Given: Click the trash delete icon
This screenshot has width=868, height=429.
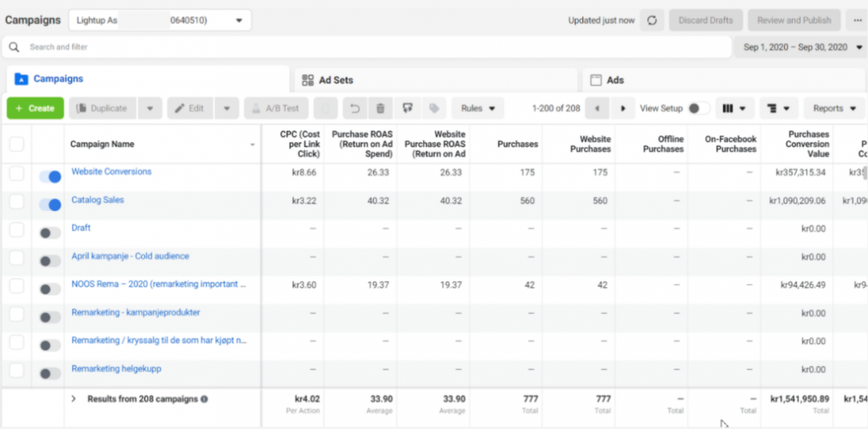Looking at the screenshot, I should tap(380, 109).
